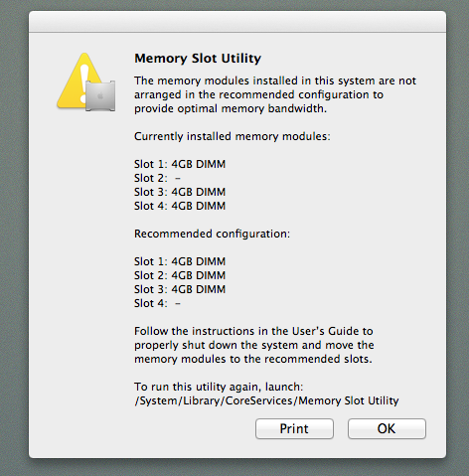Select currently installed Slot 4 4GB DIMM line

coord(180,206)
